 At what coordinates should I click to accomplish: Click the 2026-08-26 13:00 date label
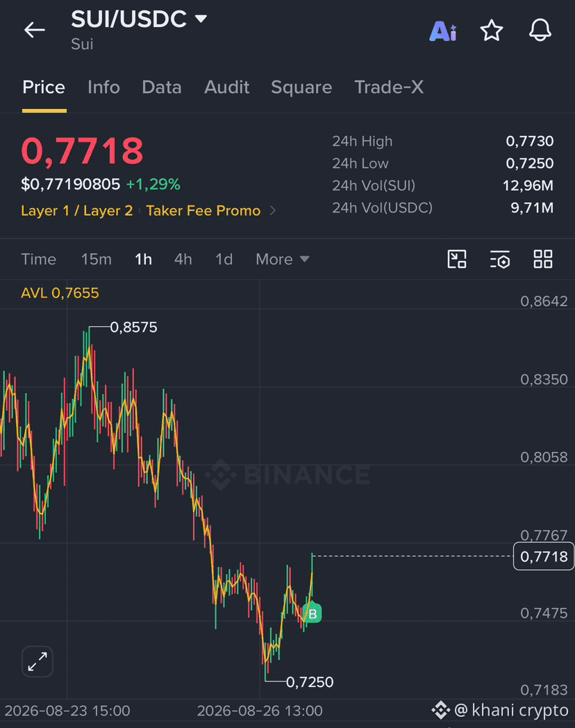coord(260,711)
